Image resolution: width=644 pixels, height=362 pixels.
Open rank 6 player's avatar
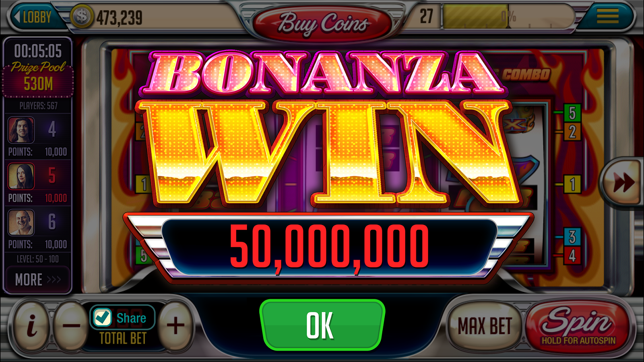pyautogui.click(x=21, y=222)
